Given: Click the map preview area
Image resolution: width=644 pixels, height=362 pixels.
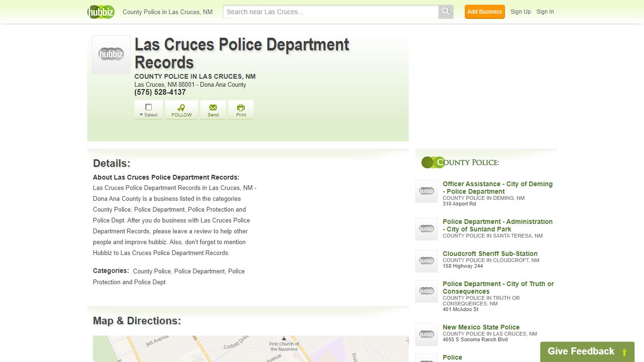Looking at the screenshot, I should point(250,349).
